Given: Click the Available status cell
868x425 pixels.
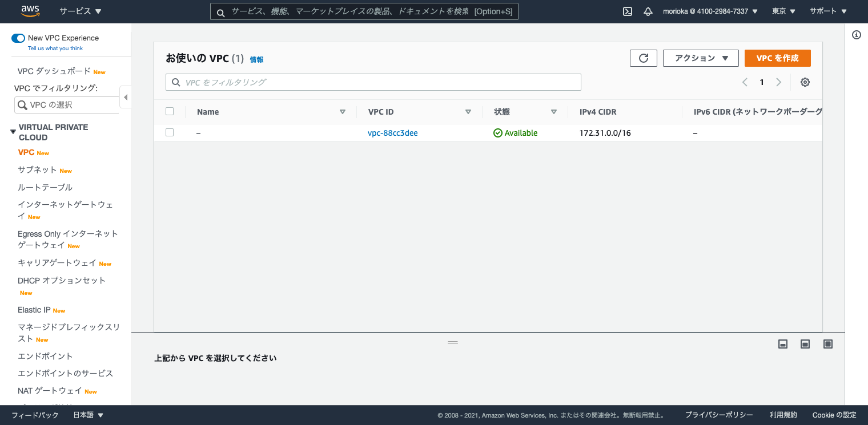Looking at the screenshot, I should pyautogui.click(x=516, y=133).
